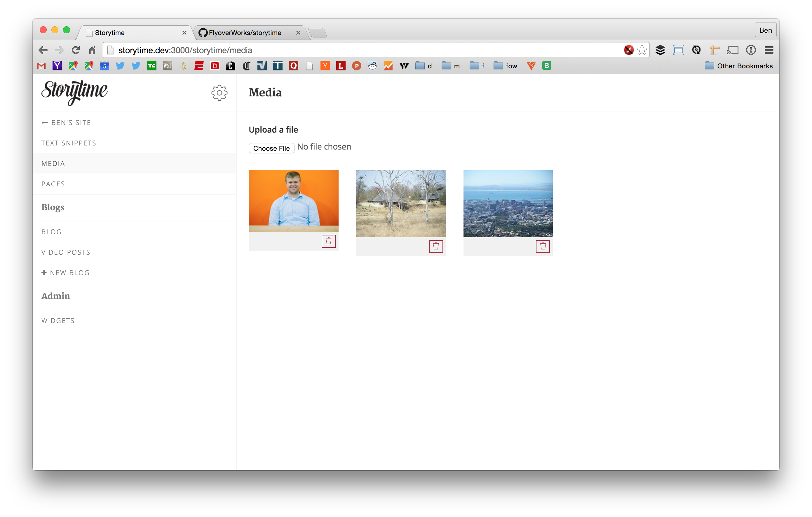The height and width of the screenshot is (517, 812).
Task: Expand the 'fow' bookmarks folder
Action: pos(505,66)
